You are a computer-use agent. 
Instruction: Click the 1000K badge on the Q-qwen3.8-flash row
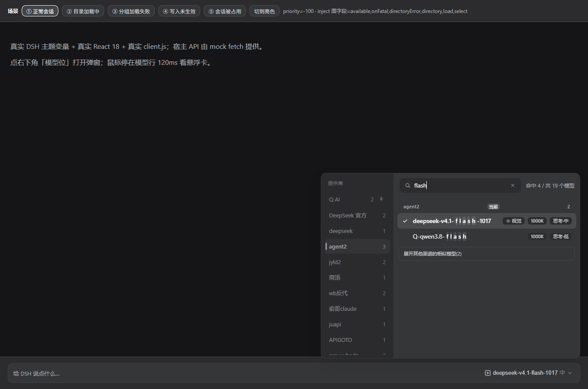(537, 236)
